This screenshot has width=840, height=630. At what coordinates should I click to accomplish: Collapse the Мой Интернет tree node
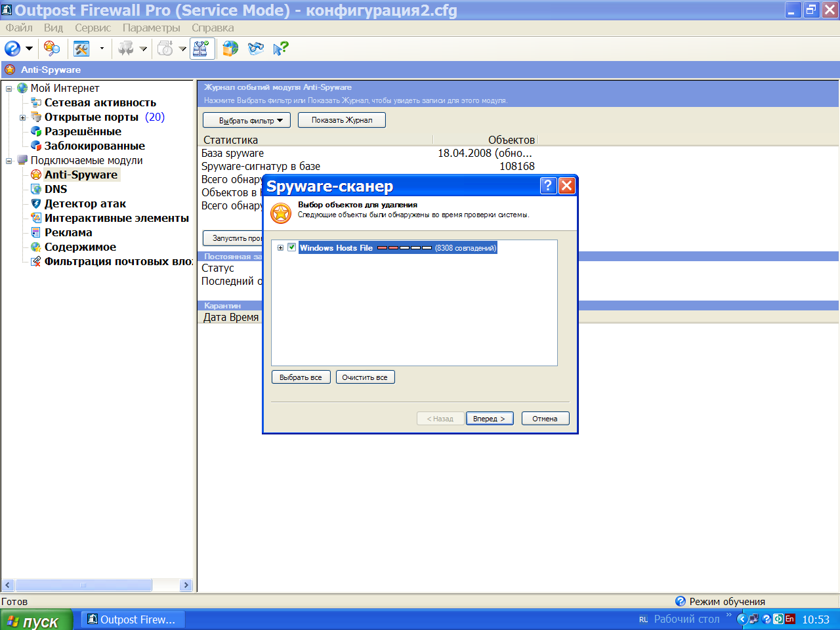[9, 89]
